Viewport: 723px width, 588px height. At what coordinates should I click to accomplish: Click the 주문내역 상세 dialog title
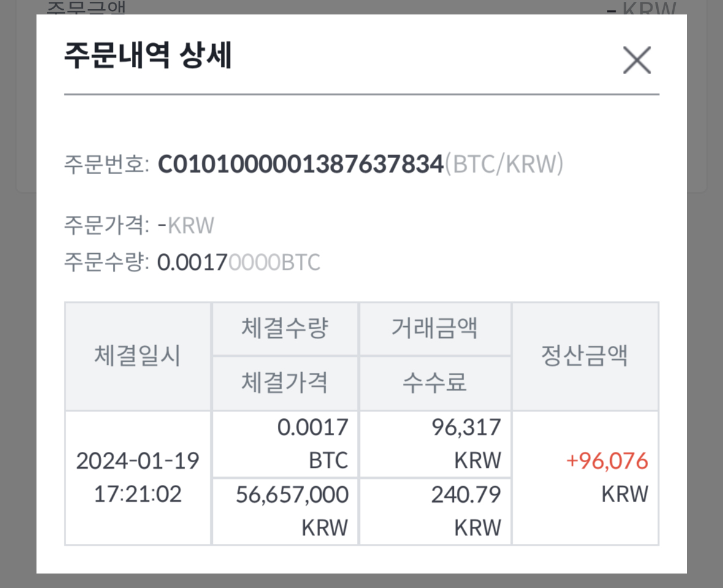click(148, 58)
